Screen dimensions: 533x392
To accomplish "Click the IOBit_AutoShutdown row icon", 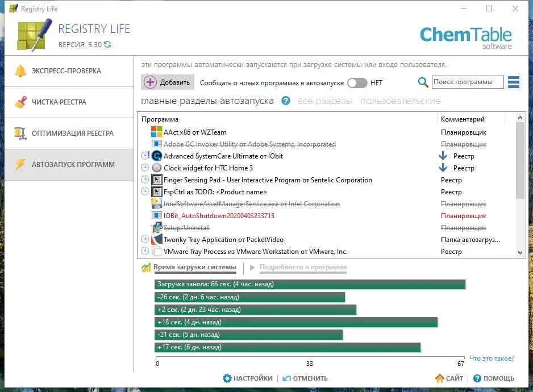I will pos(157,215).
